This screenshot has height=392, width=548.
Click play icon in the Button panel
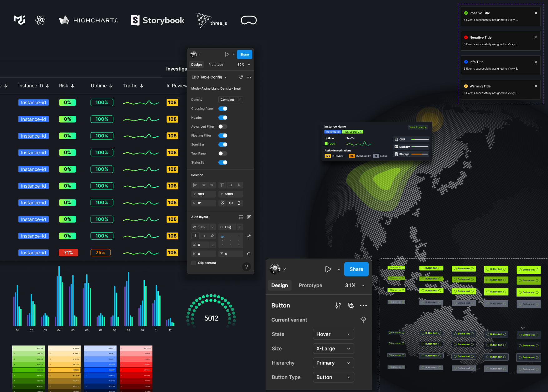328,269
